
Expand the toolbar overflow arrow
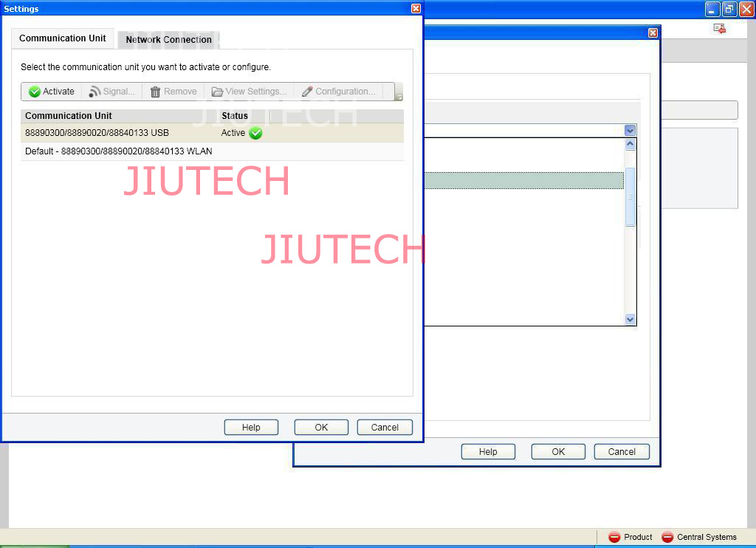399,97
